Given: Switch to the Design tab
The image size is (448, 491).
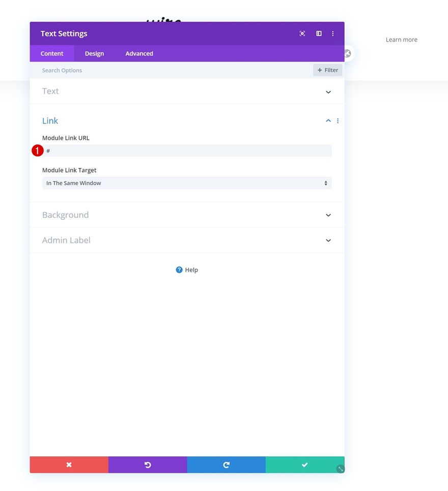Looking at the screenshot, I should point(94,53).
